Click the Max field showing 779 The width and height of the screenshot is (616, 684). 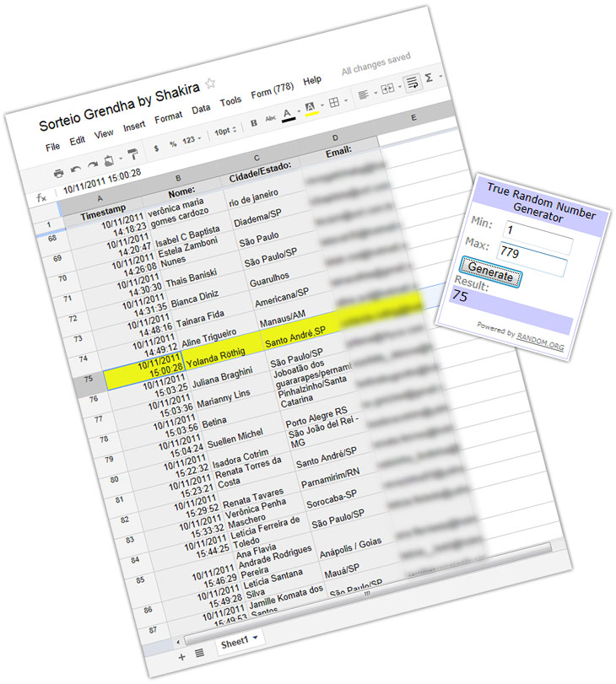pos(531,258)
